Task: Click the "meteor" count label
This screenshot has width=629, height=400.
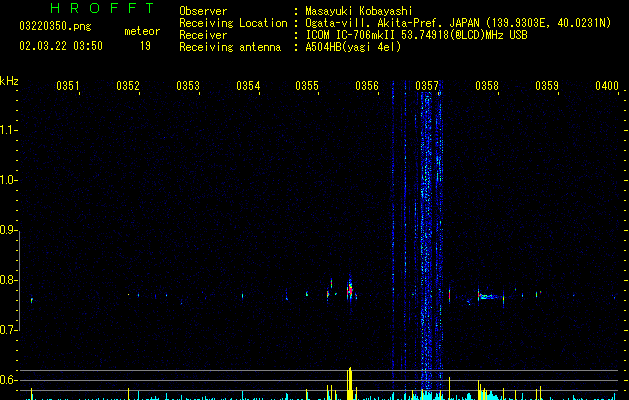Action: point(142,31)
